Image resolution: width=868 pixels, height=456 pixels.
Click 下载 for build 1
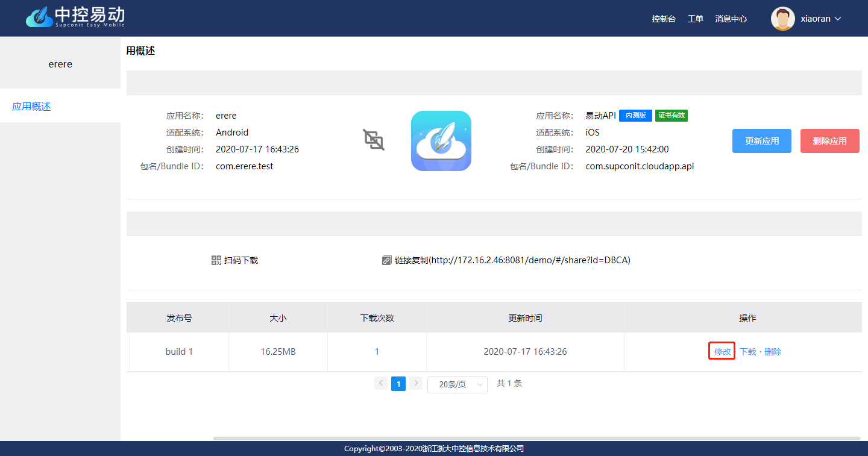click(x=747, y=352)
